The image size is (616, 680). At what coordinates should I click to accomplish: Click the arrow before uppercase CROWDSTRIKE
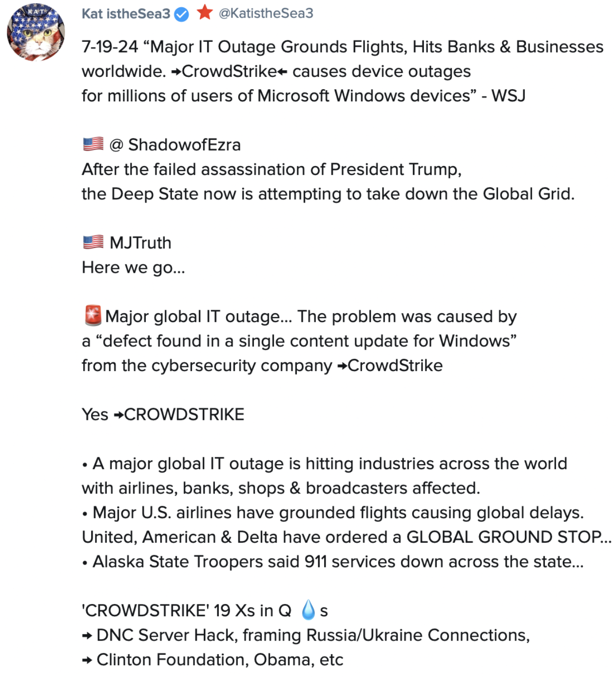118,415
